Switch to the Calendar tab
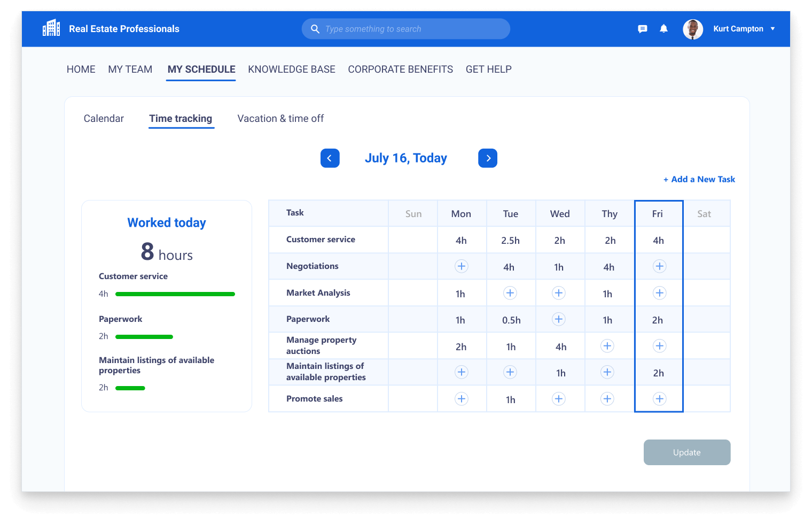Image resolution: width=812 pixels, height=524 pixels. pyautogui.click(x=104, y=119)
